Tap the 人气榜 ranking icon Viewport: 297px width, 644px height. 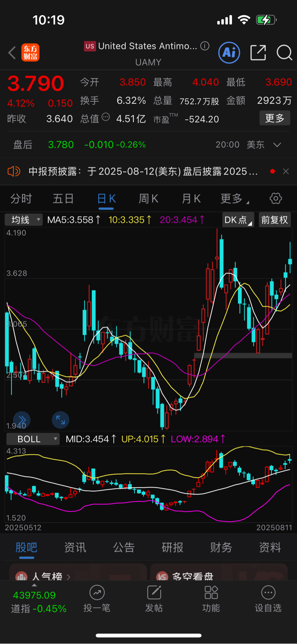tap(21, 577)
